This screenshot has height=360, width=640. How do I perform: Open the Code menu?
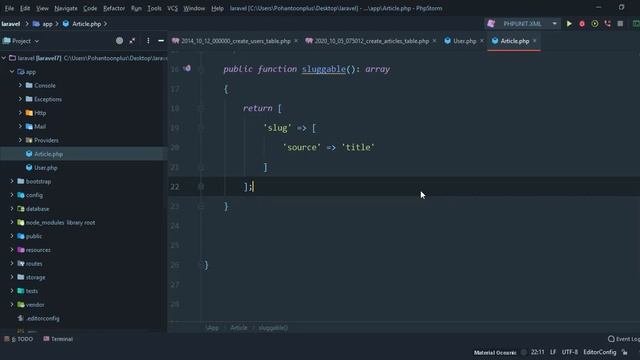pyautogui.click(x=90, y=8)
